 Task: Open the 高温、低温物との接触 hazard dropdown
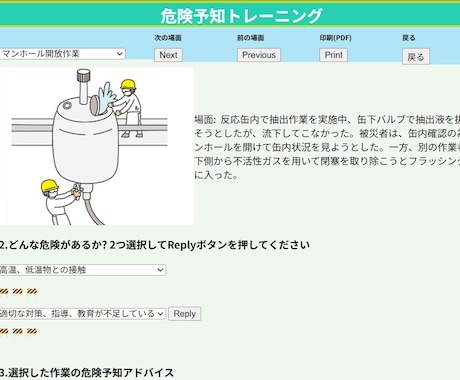click(82, 270)
